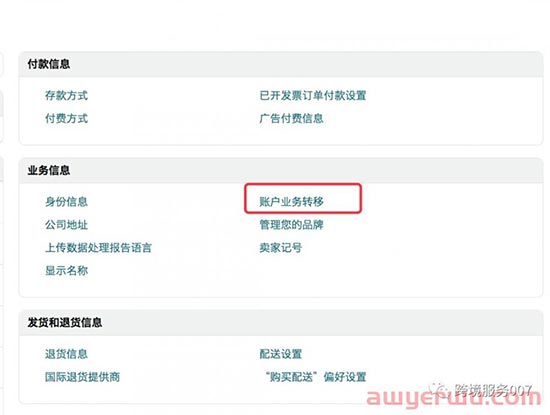Open "购买配送"偏好设置 link
The width and height of the screenshot is (550, 415).
[315, 377]
